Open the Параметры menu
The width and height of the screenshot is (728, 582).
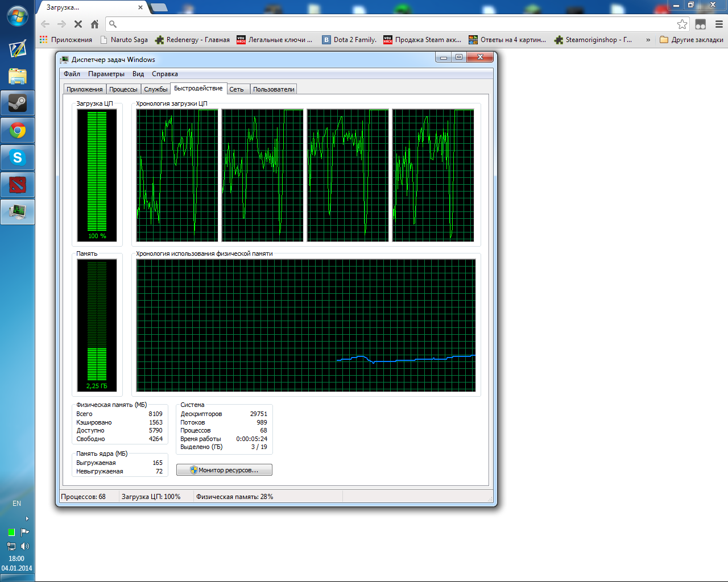(106, 74)
